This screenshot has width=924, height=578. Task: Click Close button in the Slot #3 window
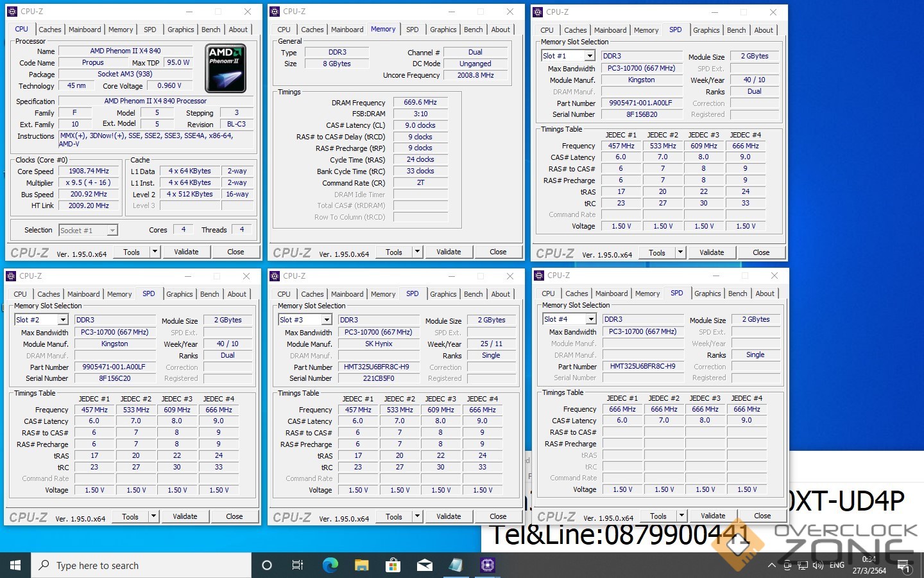pos(498,516)
